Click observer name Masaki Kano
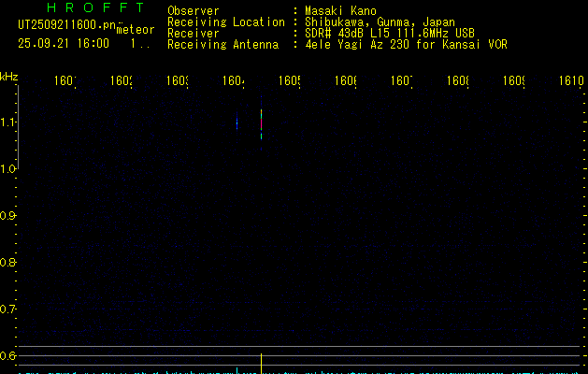 click(340, 11)
